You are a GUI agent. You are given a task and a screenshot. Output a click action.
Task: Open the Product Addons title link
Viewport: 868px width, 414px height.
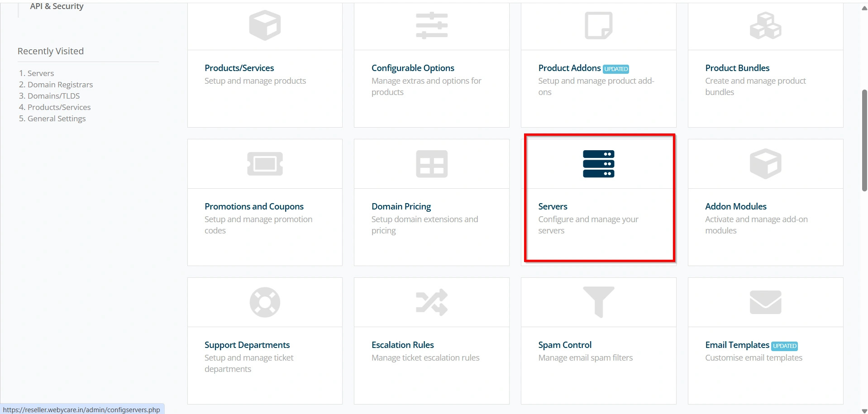coord(569,68)
